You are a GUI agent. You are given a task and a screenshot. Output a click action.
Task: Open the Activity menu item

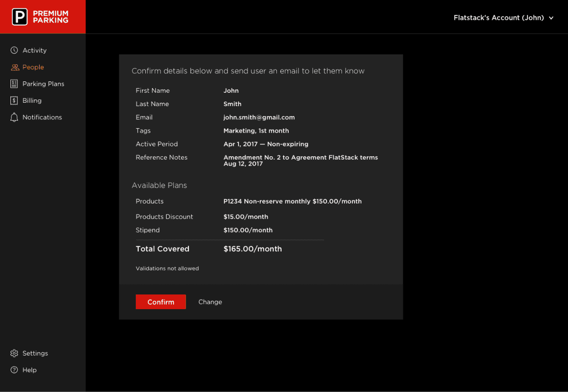click(x=35, y=50)
